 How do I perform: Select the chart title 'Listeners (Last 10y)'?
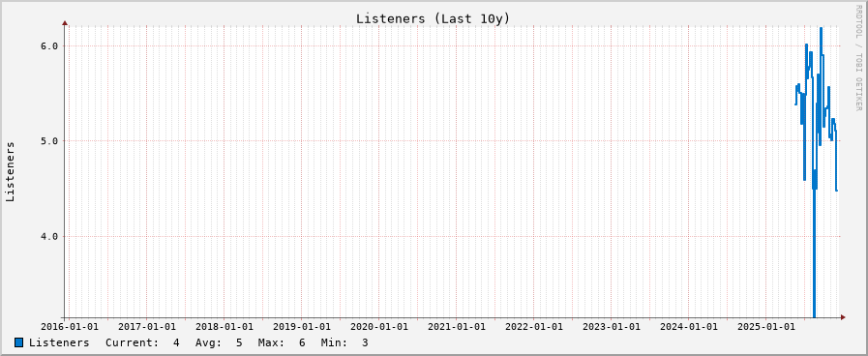click(x=433, y=18)
